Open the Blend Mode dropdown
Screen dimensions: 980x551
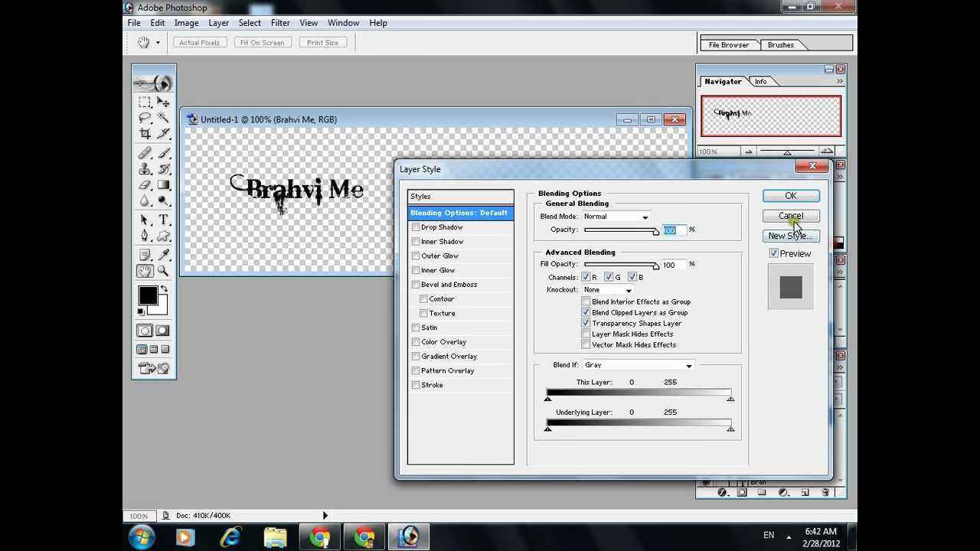(x=616, y=217)
